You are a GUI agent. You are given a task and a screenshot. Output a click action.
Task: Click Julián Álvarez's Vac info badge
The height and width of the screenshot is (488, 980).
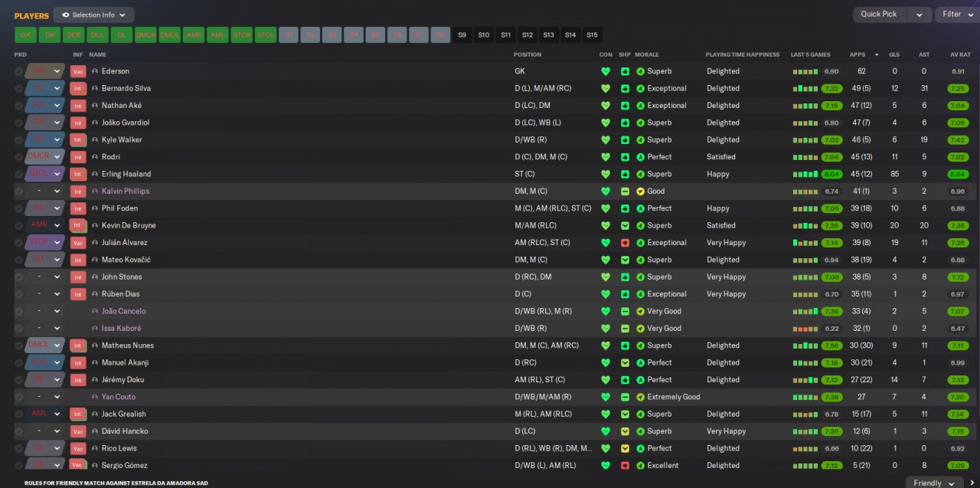(77, 243)
